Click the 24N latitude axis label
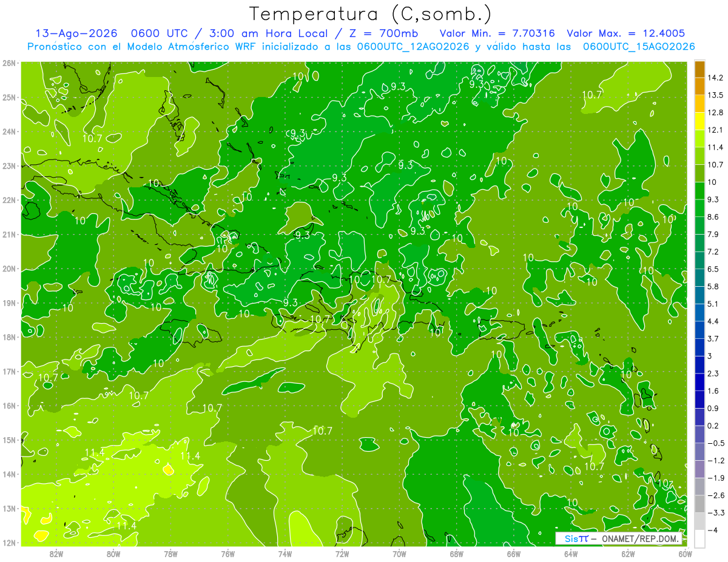This screenshot has height=562, width=728. point(8,132)
